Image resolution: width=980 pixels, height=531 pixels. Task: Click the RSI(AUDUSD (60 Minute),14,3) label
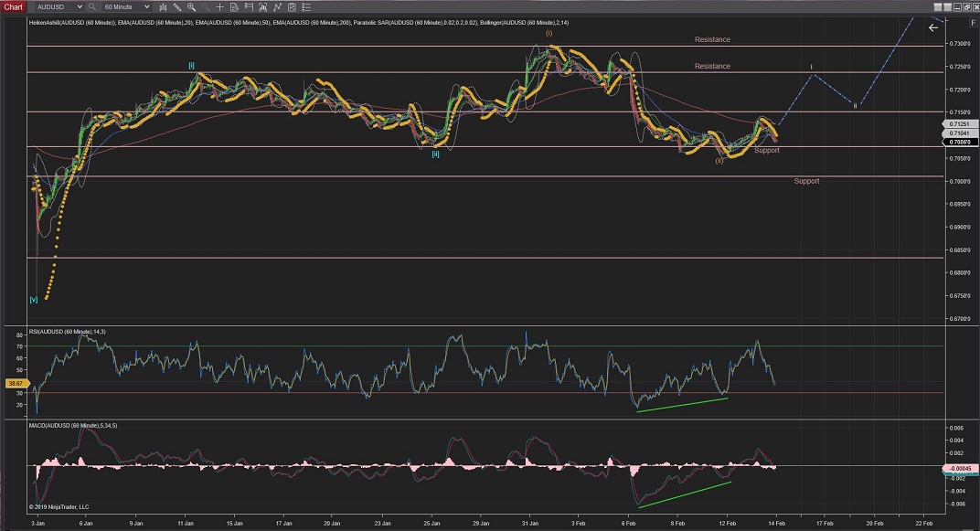[67, 332]
